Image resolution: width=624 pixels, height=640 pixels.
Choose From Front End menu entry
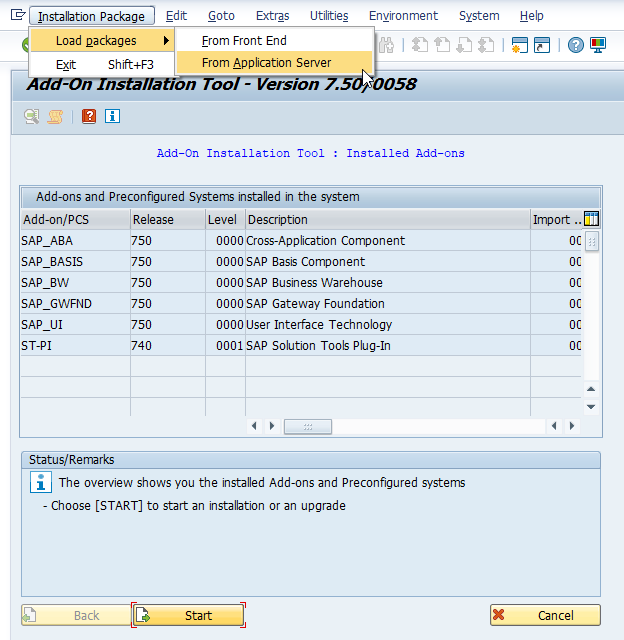point(244,41)
